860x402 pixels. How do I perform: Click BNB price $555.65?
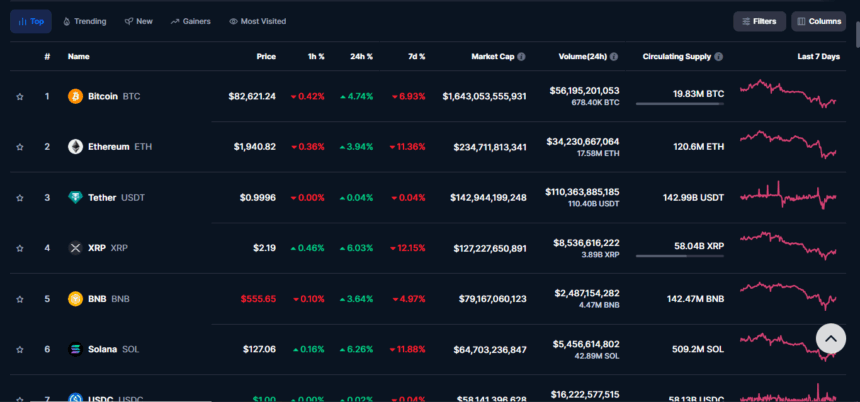[258, 299]
